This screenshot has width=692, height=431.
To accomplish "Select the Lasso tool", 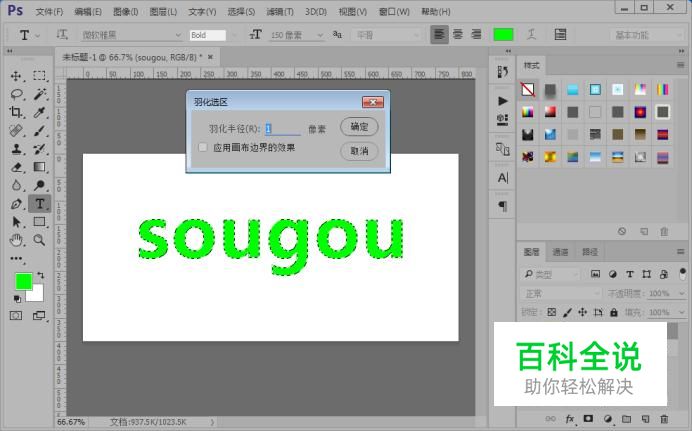I will click(x=16, y=94).
